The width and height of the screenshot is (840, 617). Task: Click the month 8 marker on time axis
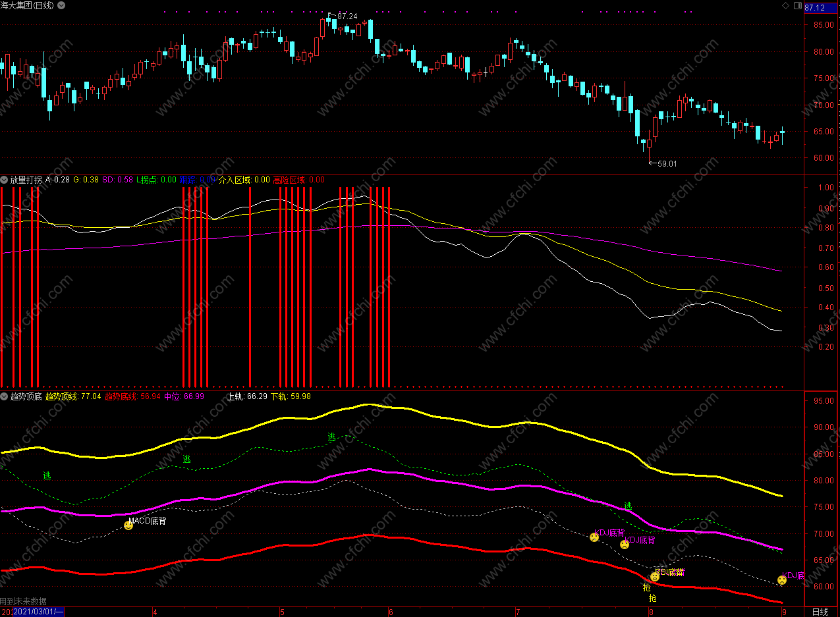[x=652, y=612]
